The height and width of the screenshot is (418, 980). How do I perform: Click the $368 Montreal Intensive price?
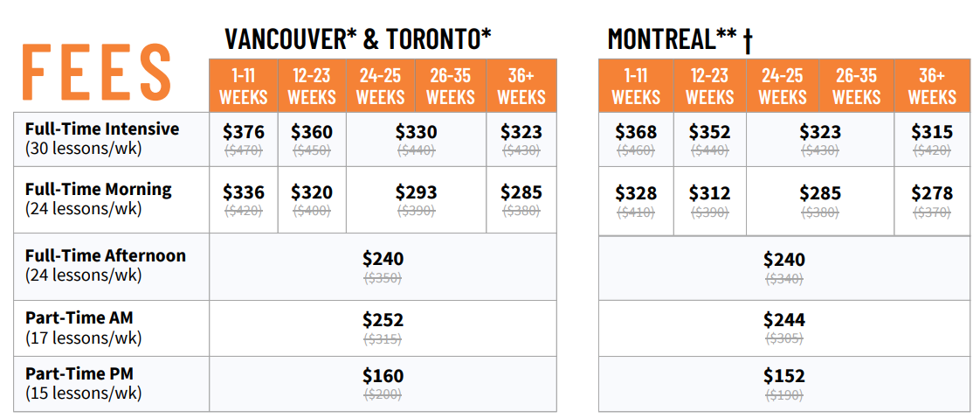[x=636, y=132]
